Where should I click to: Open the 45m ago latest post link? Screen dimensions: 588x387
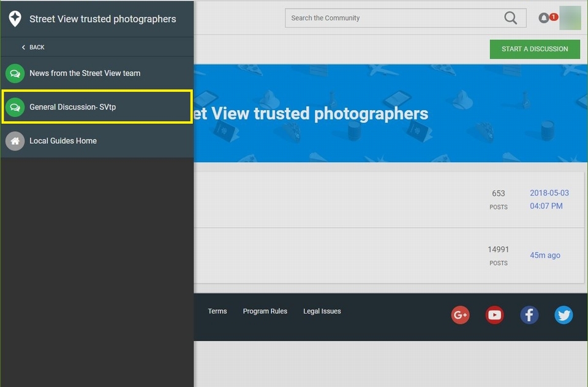545,255
